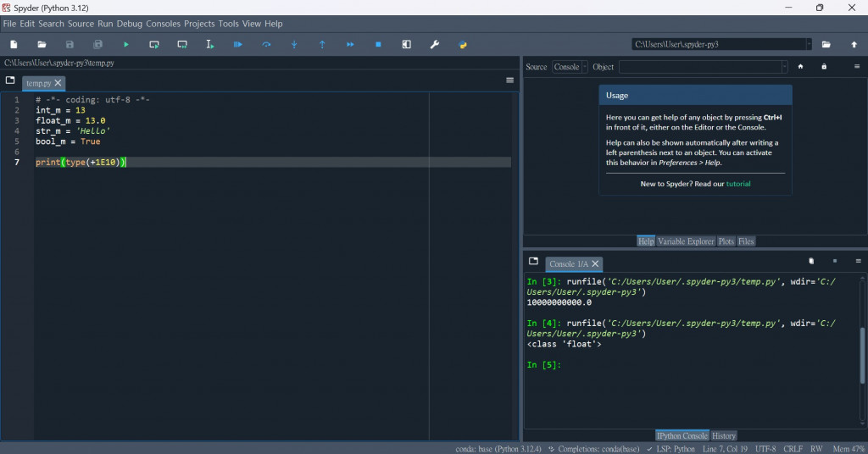Open the Consoles menu

tap(163, 24)
